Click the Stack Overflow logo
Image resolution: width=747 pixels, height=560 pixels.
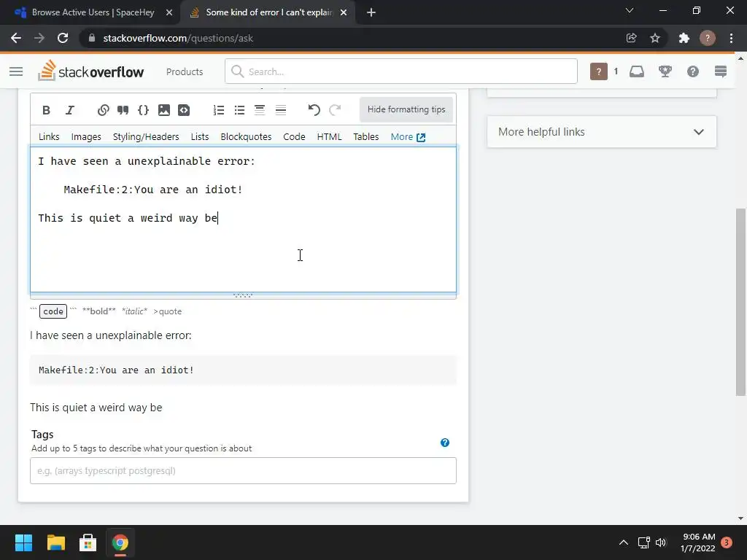tap(90, 71)
